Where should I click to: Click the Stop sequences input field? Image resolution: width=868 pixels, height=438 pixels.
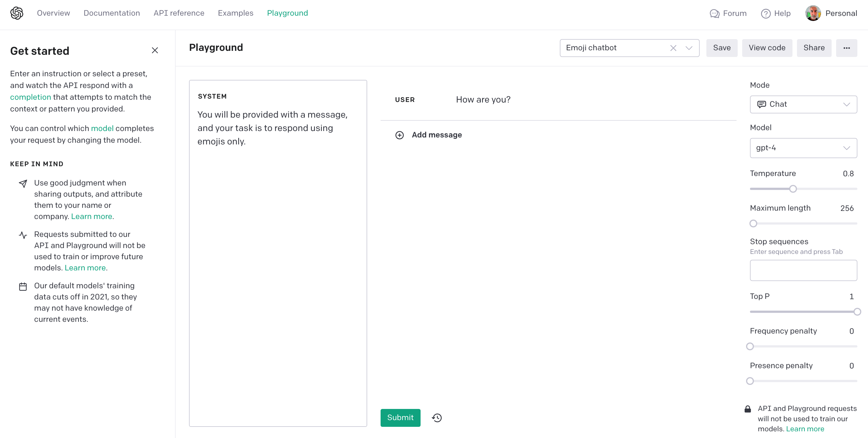(804, 271)
